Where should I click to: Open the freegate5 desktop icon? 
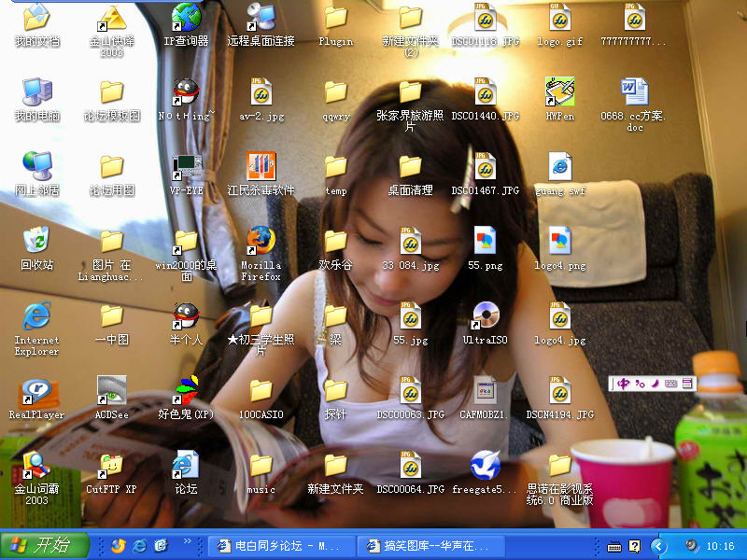point(485,466)
